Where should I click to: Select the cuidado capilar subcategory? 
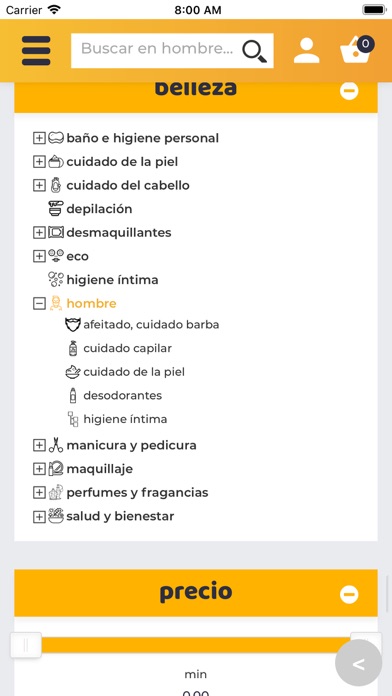point(127,348)
